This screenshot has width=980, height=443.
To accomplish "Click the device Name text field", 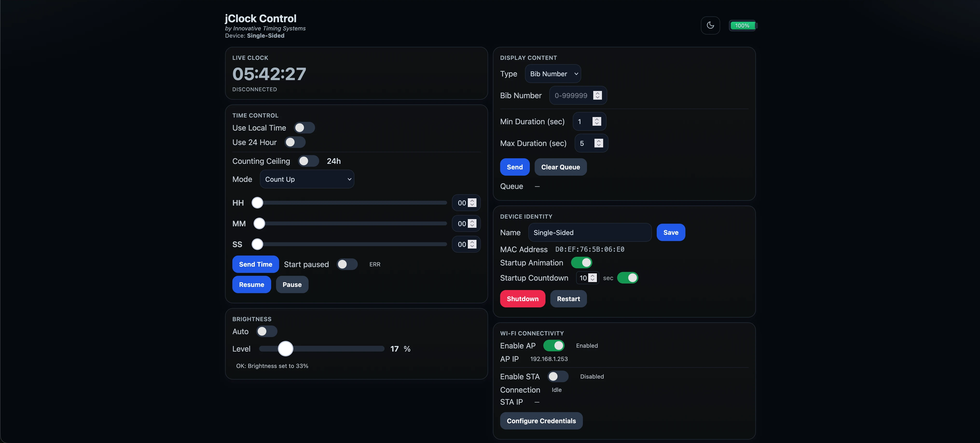I will tap(590, 233).
